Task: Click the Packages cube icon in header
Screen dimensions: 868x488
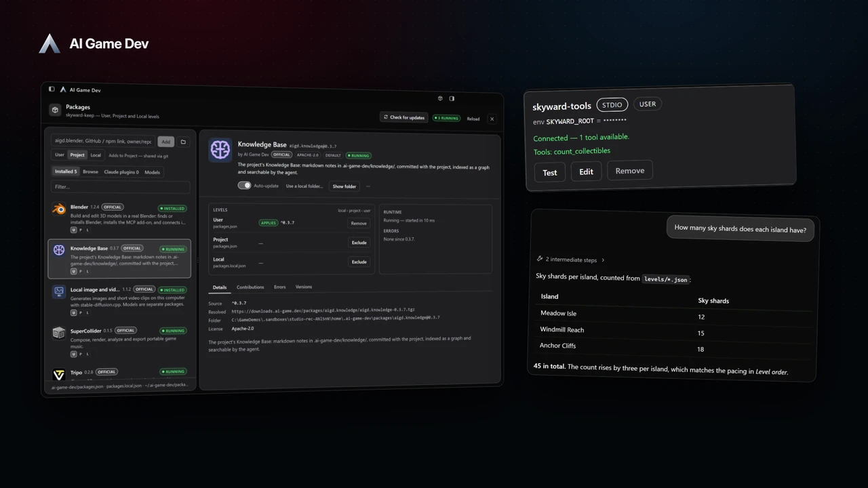Action: click(x=55, y=110)
